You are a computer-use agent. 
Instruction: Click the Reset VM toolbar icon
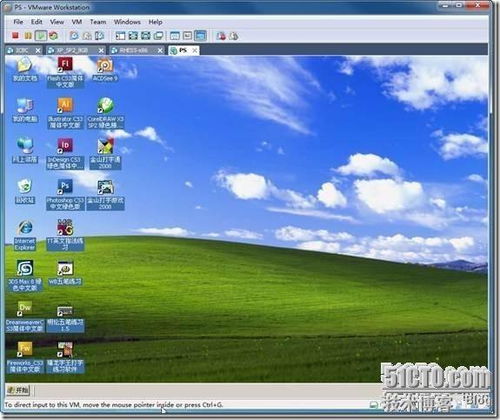tap(53, 35)
